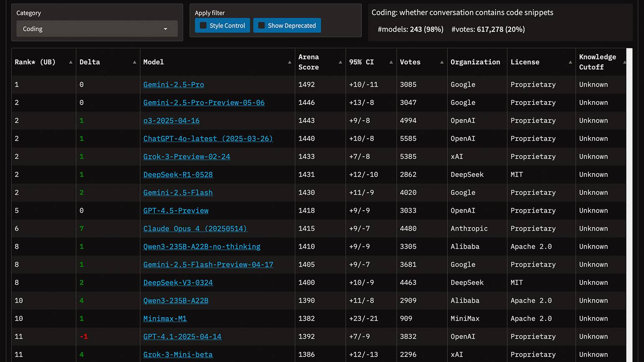Select Arena Score value 1392
The image size is (644, 362).
(307, 336)
